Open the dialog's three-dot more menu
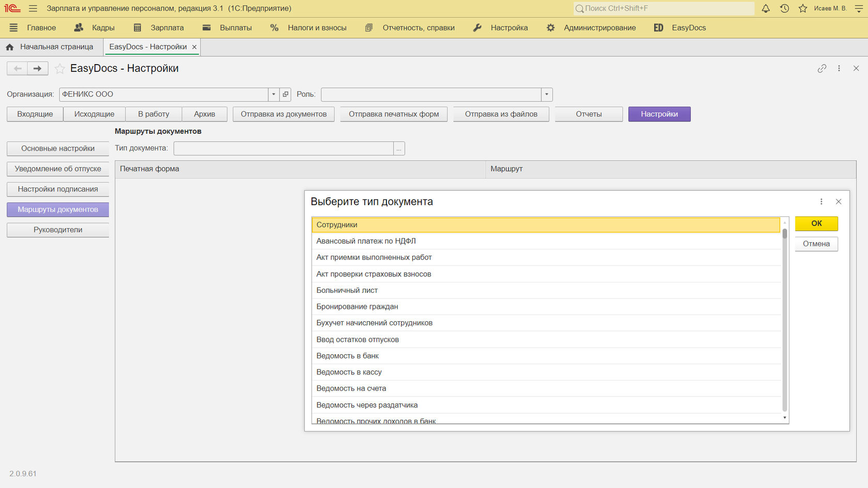The width and height of the screenshot is (868, 488). coord(821,202)
